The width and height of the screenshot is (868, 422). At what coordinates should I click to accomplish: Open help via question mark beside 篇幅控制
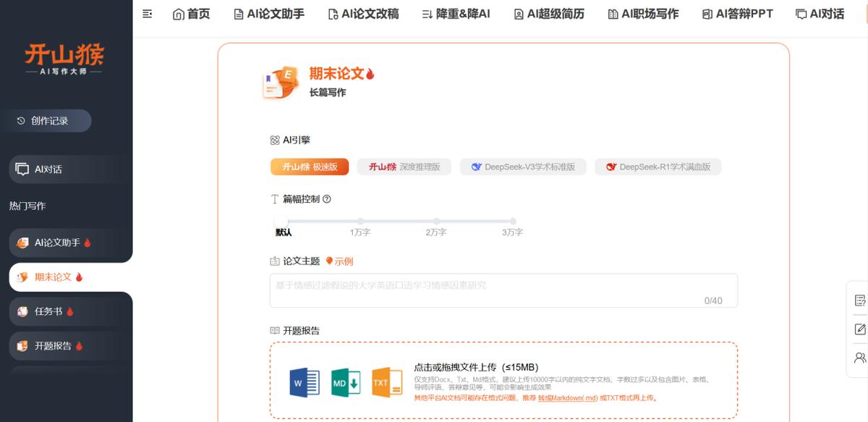click(325, 199)
